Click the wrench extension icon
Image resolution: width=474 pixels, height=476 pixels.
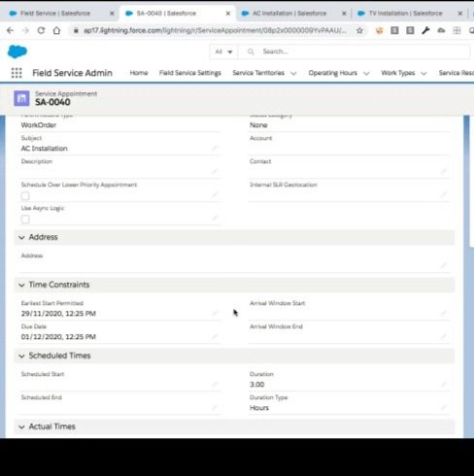(x=425, y=30)
